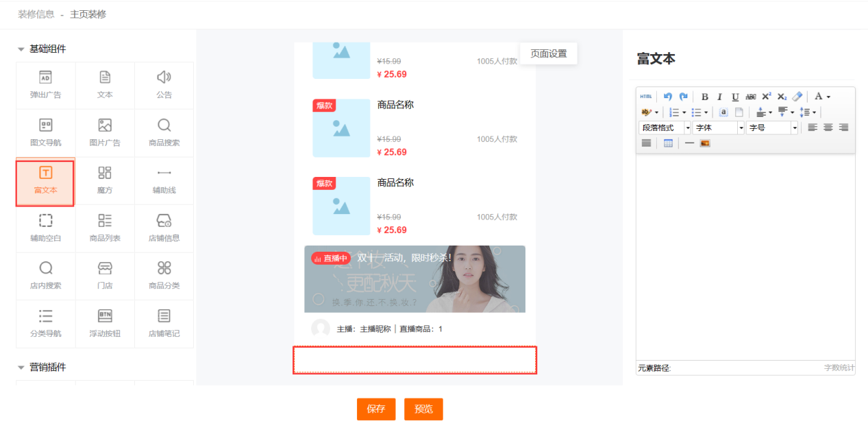
Task: Add the 魔方 component
Action: [x=105, y=181]
